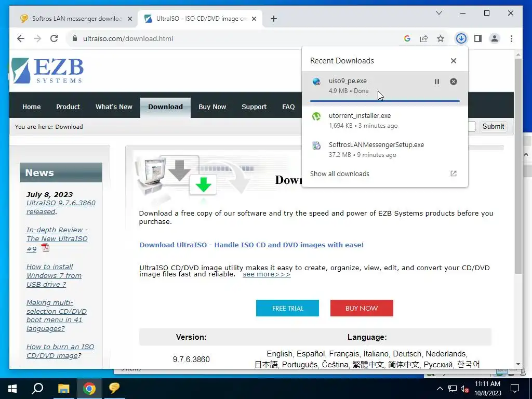The width and height of the screenshot is (532, 399).
Task: Open Show all downloads link
Action: 340,174
